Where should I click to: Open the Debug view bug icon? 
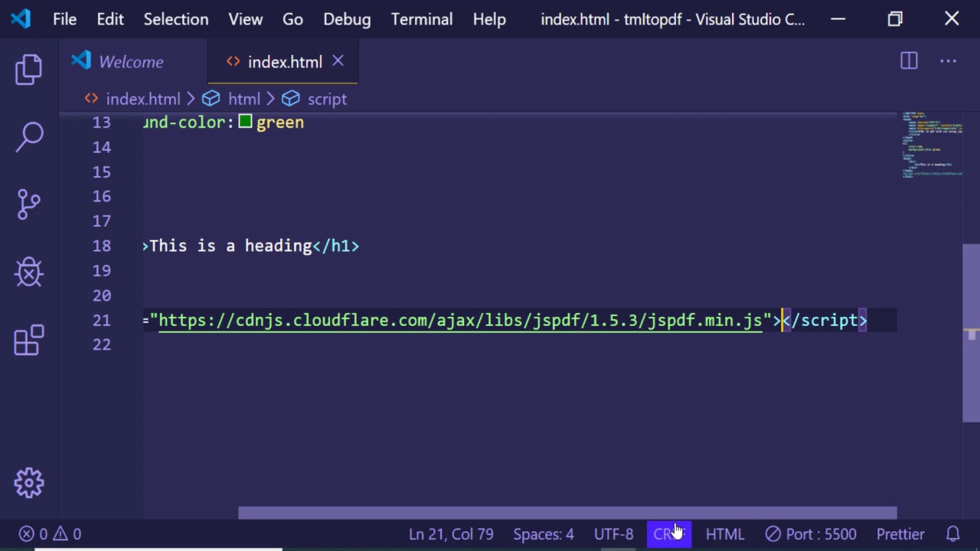pos(29,272)
